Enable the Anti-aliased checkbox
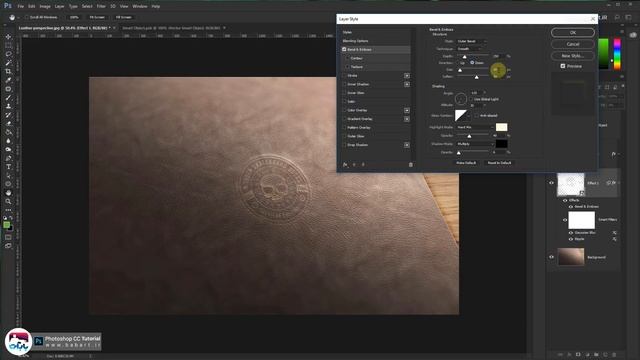The height and width of the screenshot is (360, 640). (x=476, y=116)
